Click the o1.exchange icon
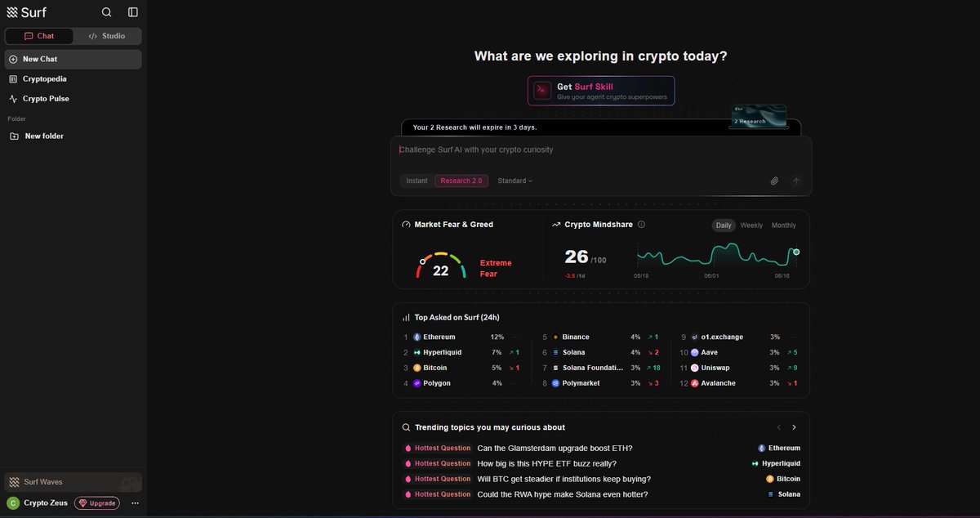Viewport: 980px width, 518px height. (x=694, y=337)
